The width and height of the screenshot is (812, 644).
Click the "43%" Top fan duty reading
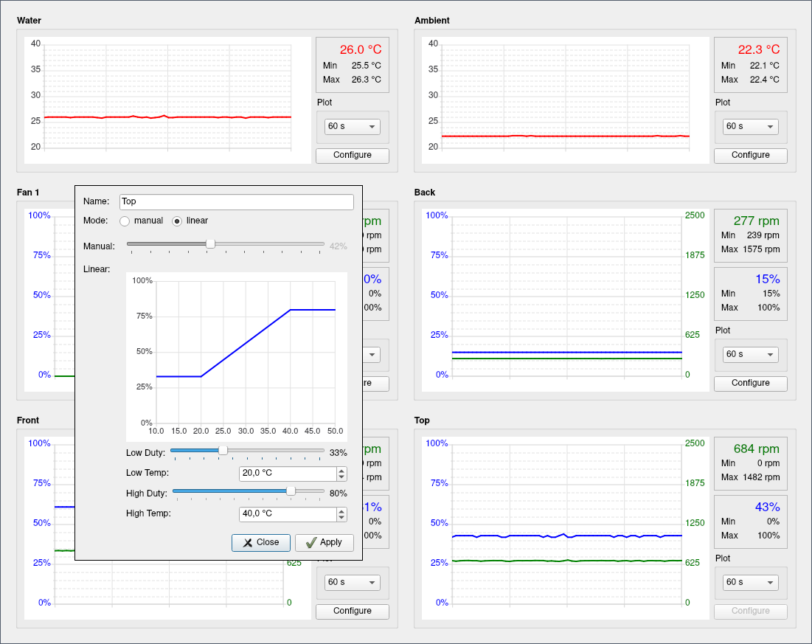tap(768, 508)
